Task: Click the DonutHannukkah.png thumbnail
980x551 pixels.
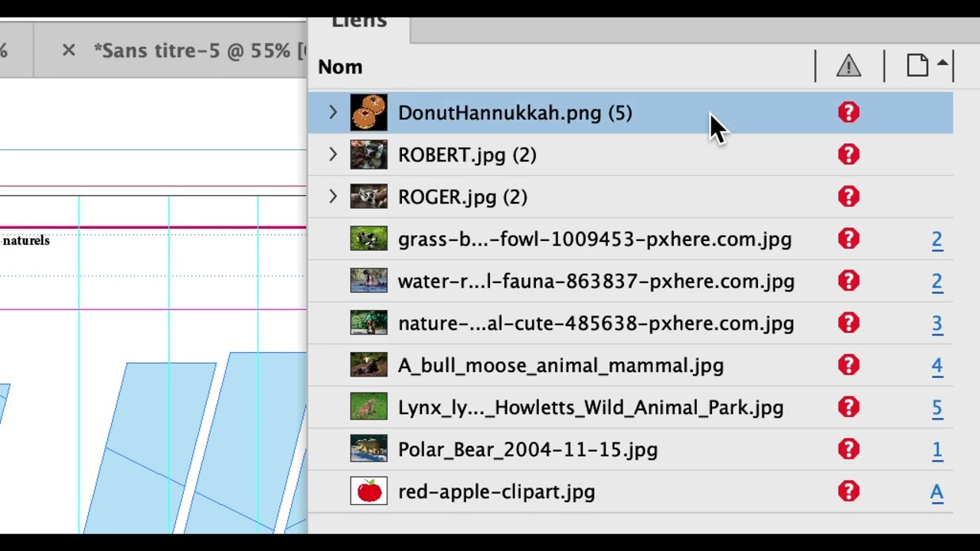Action: (369, 113)
